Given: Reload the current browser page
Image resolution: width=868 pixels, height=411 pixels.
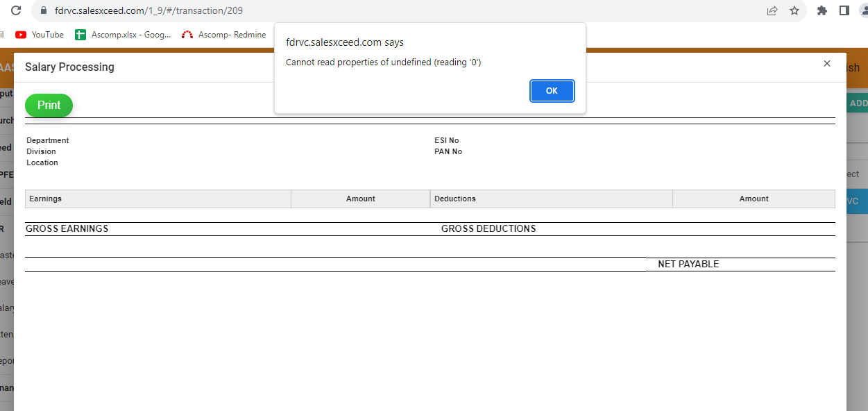Looking at the screenshot, I should click(16, 10).
